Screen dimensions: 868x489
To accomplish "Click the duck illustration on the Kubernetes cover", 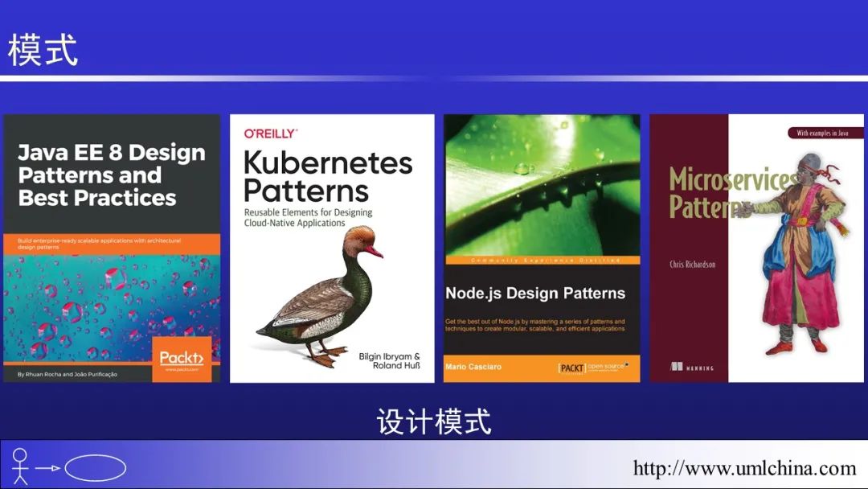I will click(320, 297).
